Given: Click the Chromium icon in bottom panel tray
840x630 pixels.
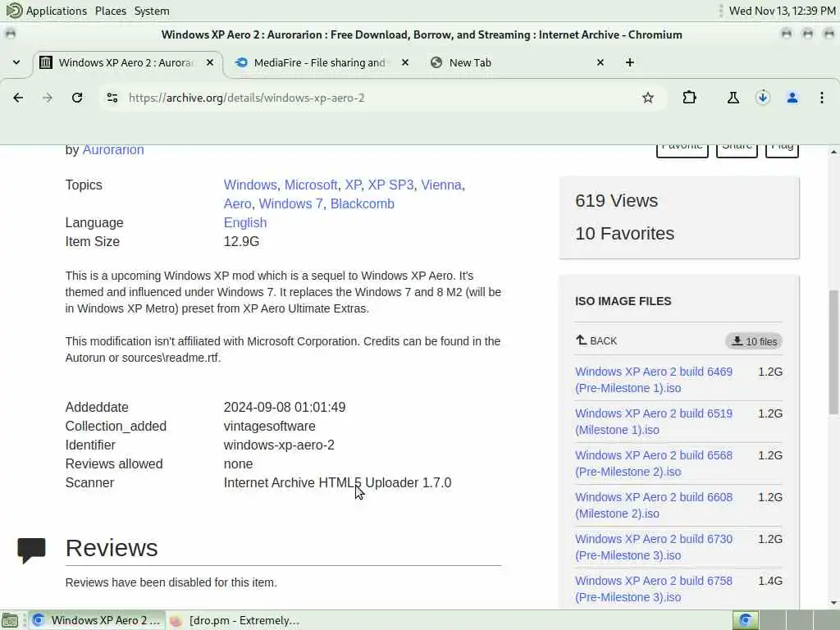Looking at the screenshot, I should (745, 620).
